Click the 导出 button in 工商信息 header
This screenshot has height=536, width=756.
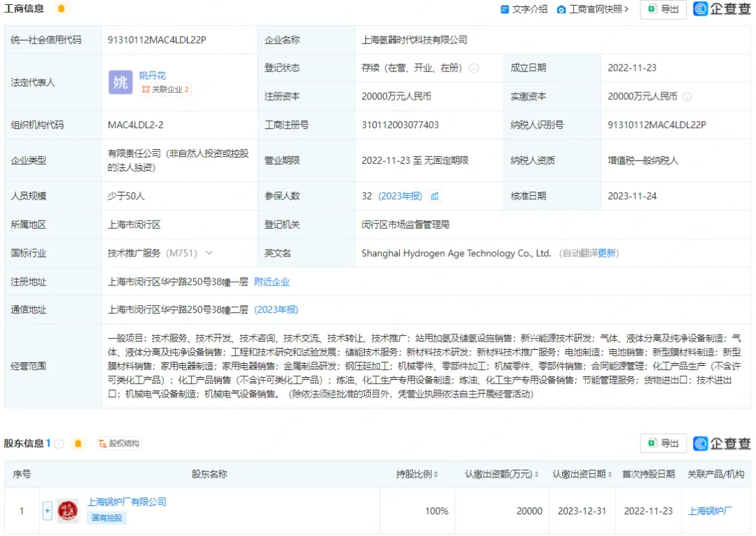(664, 9)
